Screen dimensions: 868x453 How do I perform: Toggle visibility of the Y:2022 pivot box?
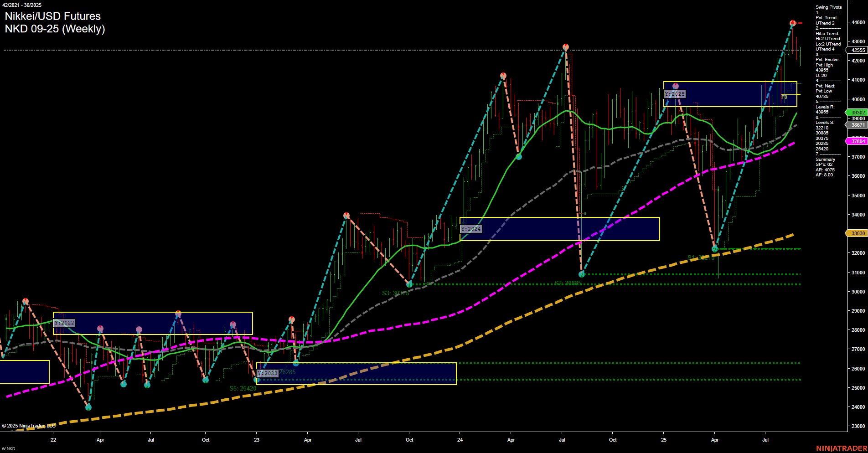tap(63, 322)
